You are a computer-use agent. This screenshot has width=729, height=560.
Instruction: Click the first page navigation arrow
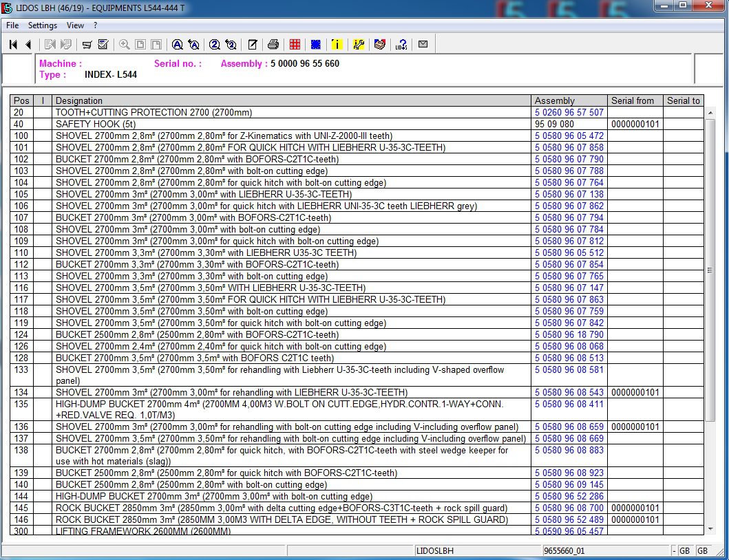(13, 45)
